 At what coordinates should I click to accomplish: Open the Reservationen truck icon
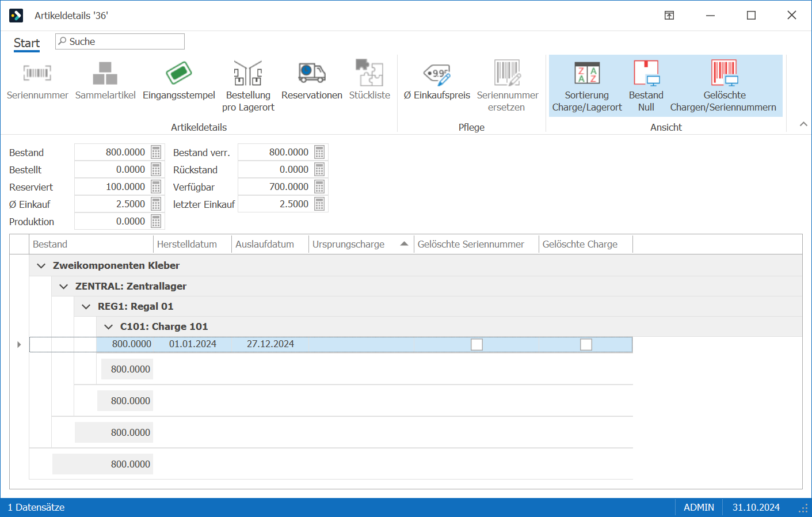(x=312, y=73)
